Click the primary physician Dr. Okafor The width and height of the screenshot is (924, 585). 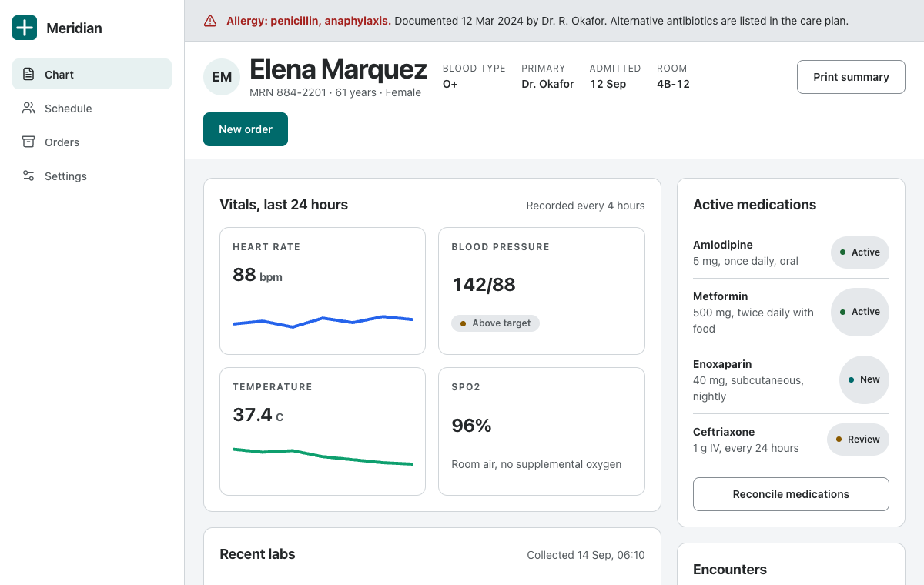(x=547, y=84)
